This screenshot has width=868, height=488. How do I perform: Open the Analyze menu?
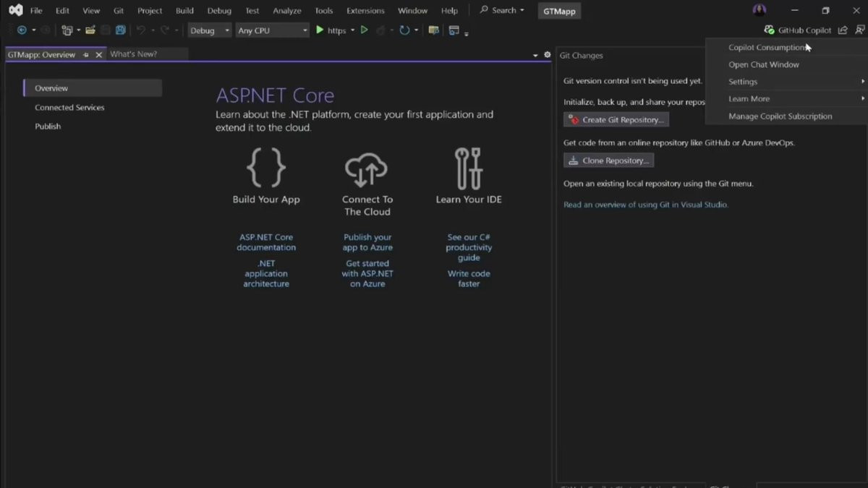pos(287,11)
